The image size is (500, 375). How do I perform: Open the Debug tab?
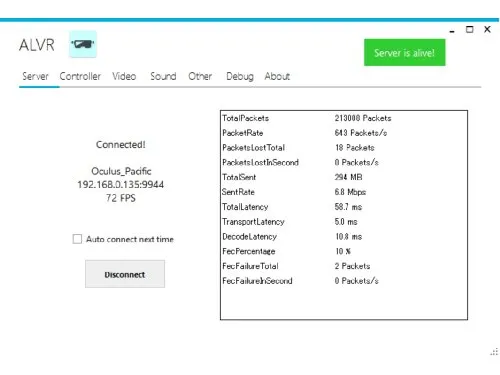pos(240,77)
